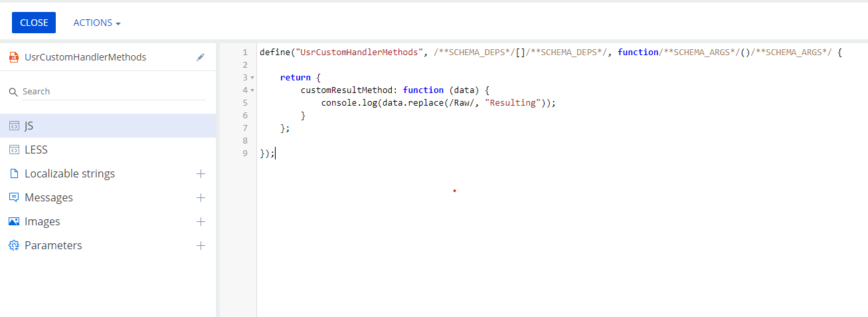
Task: Select the JS section in sidebar
Action: (x=108, y=126)
